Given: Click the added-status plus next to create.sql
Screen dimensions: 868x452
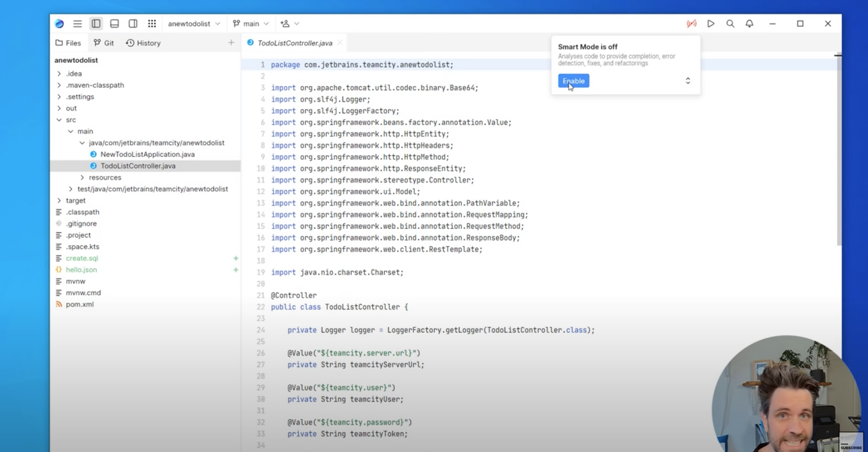Looking at the screenshot, I should [236, 258].
